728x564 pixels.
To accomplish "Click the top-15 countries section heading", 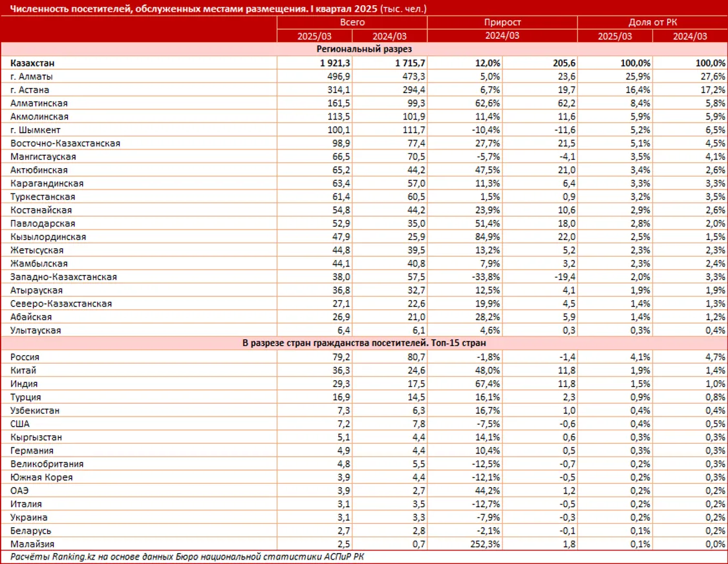I will pos(364,343).
